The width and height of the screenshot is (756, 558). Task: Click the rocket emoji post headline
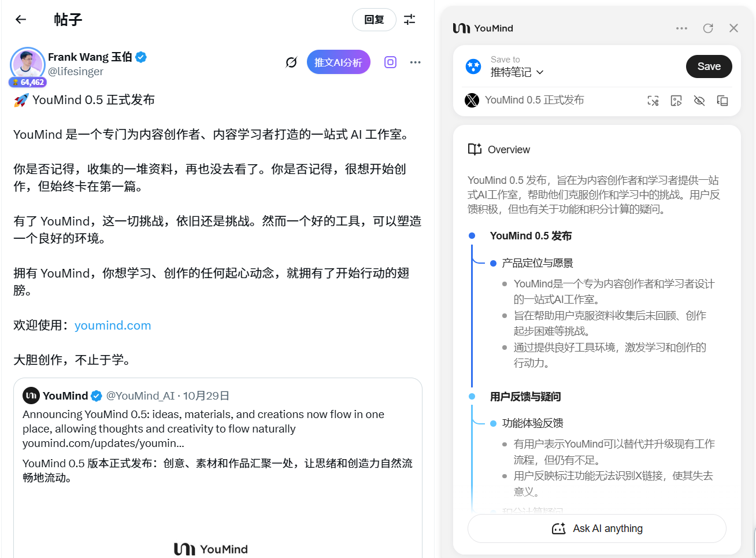pyautogui.click(x=84, y=100)
